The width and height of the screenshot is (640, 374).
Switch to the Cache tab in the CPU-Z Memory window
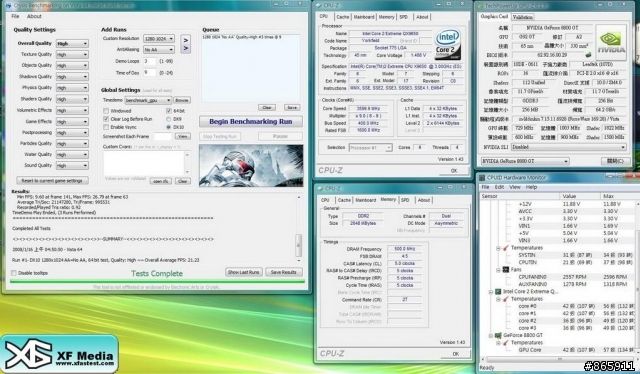tap(344, 200)
